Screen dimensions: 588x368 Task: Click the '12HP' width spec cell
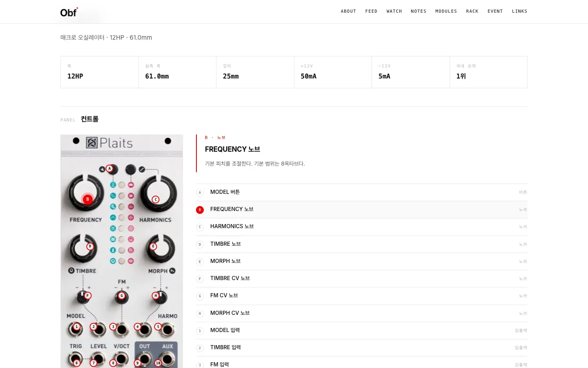pos(100,72)
